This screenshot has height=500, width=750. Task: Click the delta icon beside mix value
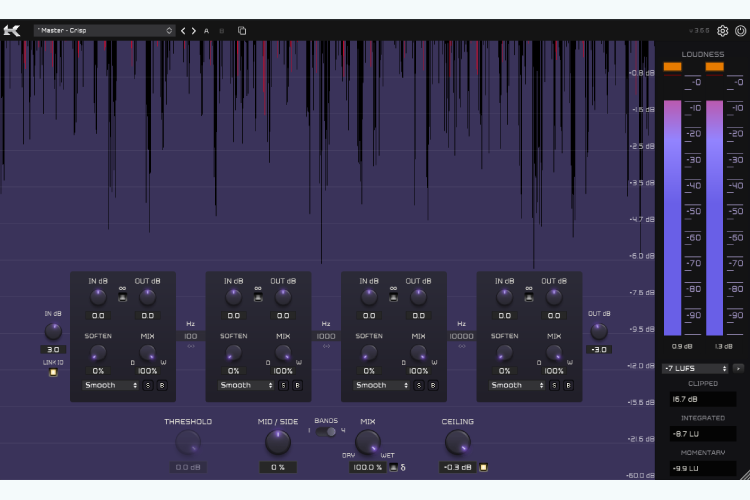click(x=403, y=467)
